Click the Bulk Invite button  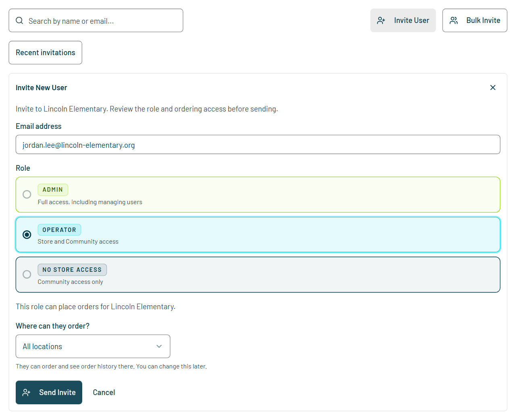(x=475, y=21)
